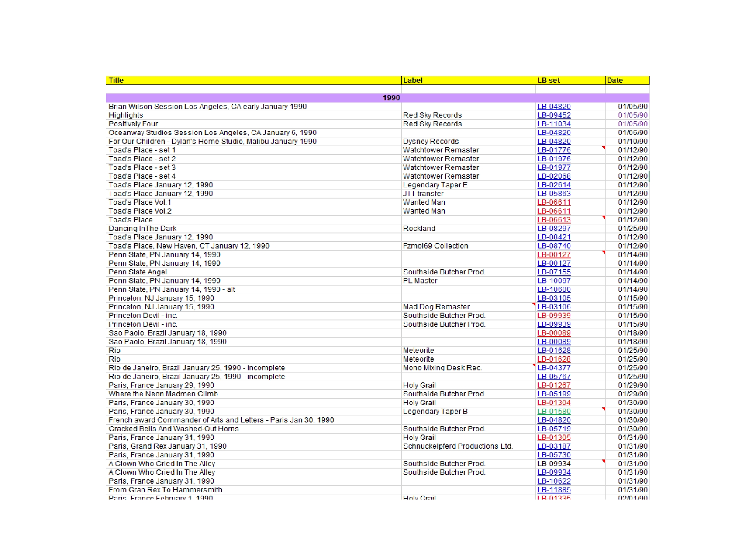Open red link LB-06613 for Toad's Place

[554, 220]
